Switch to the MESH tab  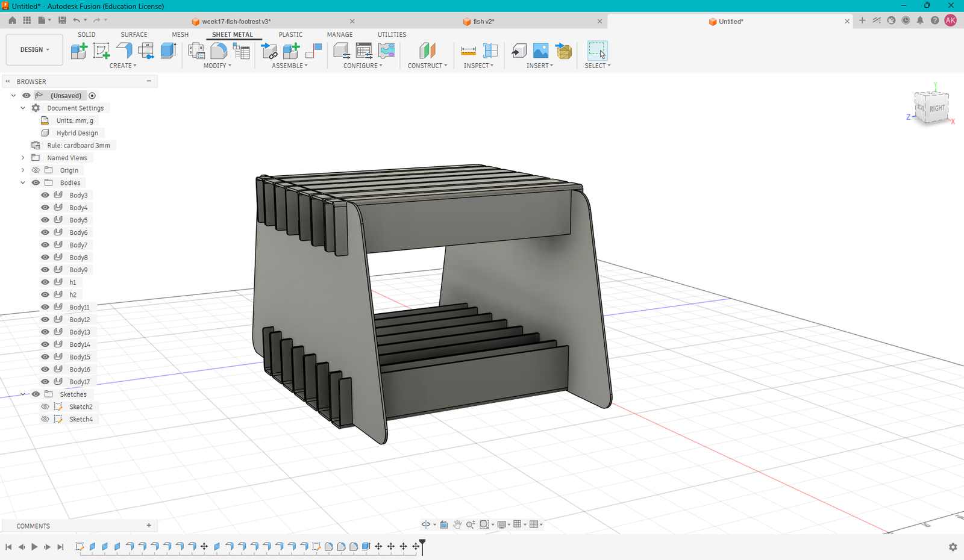(180, 34)
